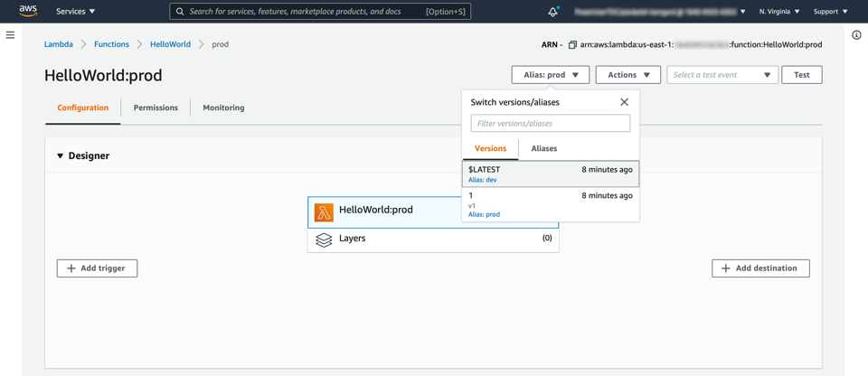Screen dimensions: 868x376
Task: Open the Alias: dev link
Action: [483, 180]
